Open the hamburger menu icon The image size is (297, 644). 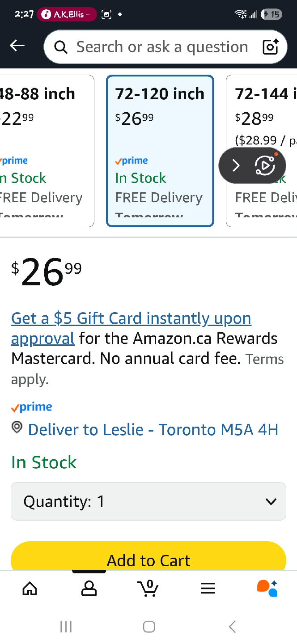tap(208, 588)
